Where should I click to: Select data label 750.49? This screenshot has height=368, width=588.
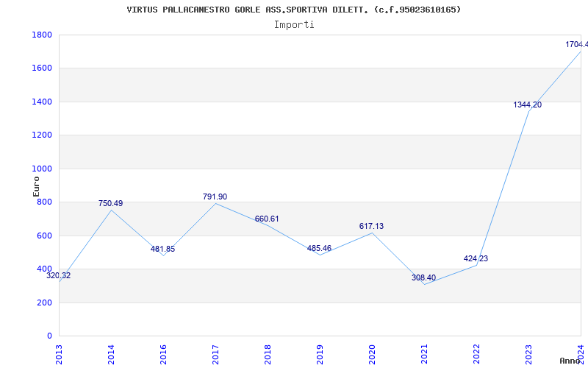(111, 204)
